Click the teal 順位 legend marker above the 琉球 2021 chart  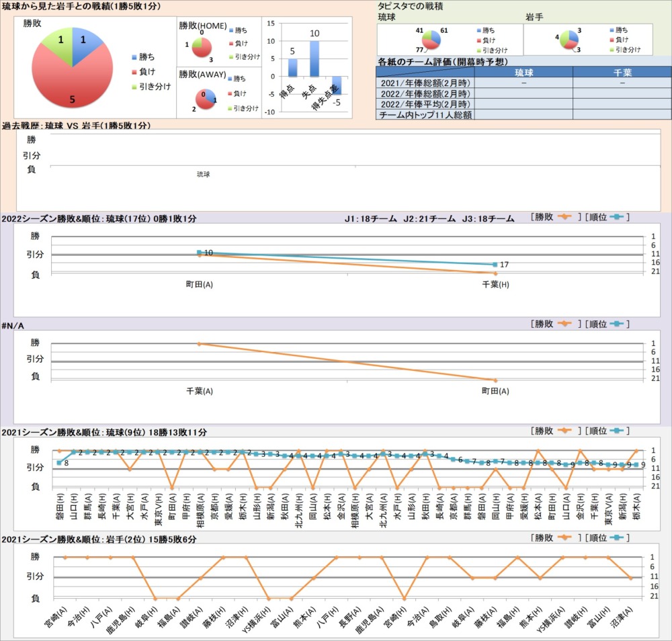click(616, 431)
